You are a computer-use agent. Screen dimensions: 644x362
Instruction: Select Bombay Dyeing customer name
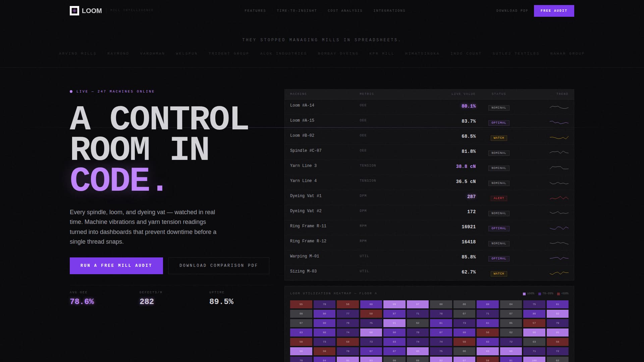(338, 54)
